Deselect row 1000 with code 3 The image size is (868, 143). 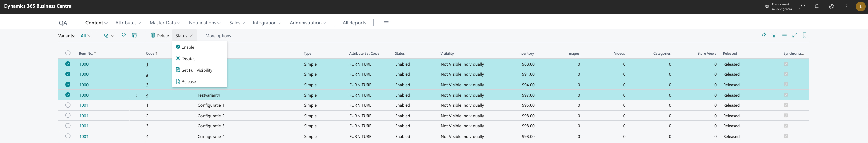pyautogui.click(x=68, y=84)
